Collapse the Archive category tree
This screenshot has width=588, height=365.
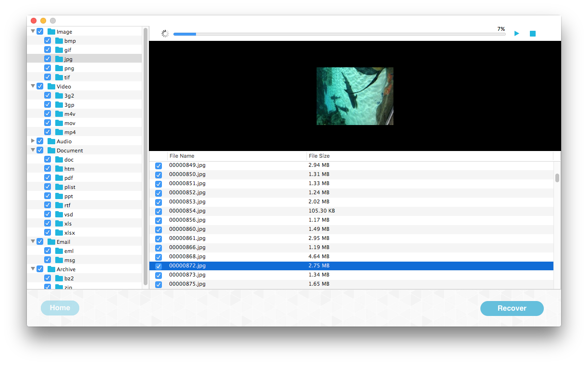tap(33, 269)
